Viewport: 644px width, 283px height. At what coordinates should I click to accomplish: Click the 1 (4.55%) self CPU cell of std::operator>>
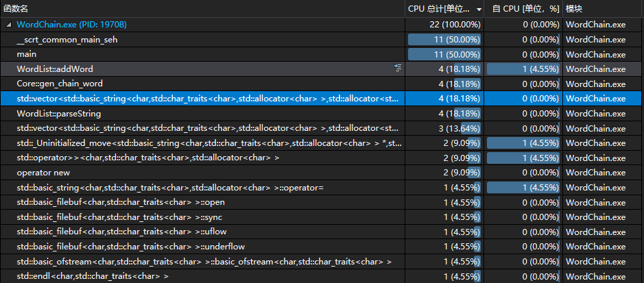(523, 158)
